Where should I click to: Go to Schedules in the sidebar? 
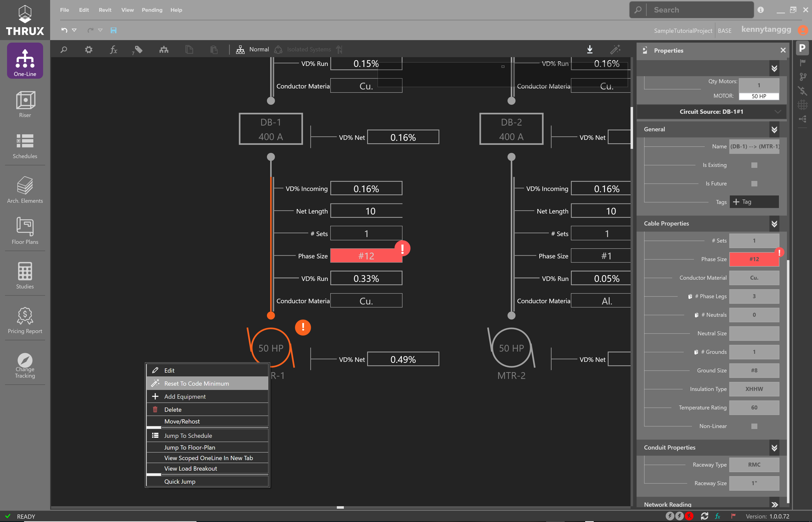click(25, 146)
